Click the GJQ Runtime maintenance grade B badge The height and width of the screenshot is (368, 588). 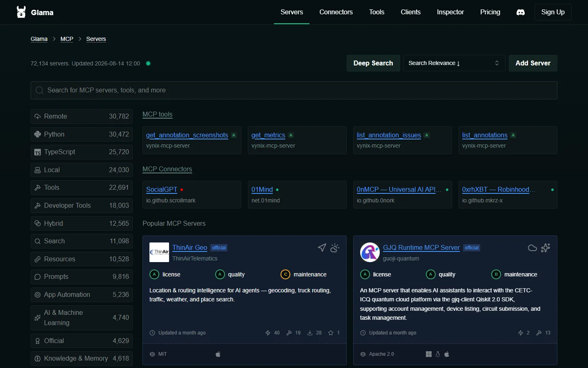point(496,274)
